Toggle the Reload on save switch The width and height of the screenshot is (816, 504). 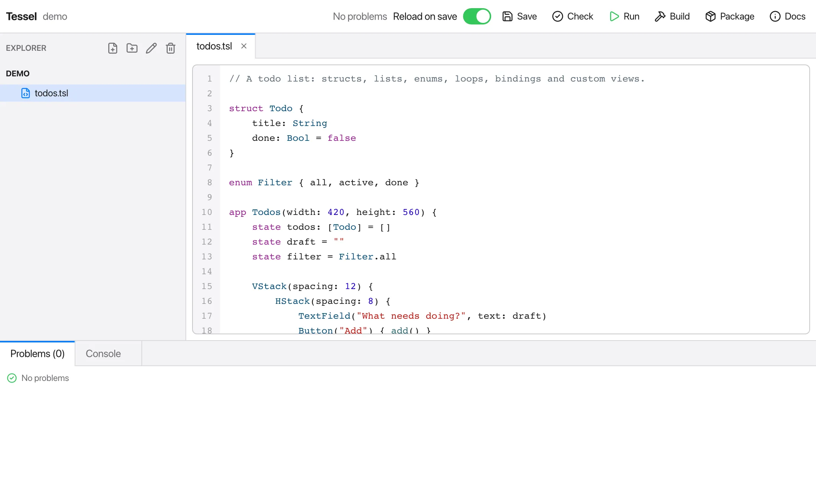477,16
